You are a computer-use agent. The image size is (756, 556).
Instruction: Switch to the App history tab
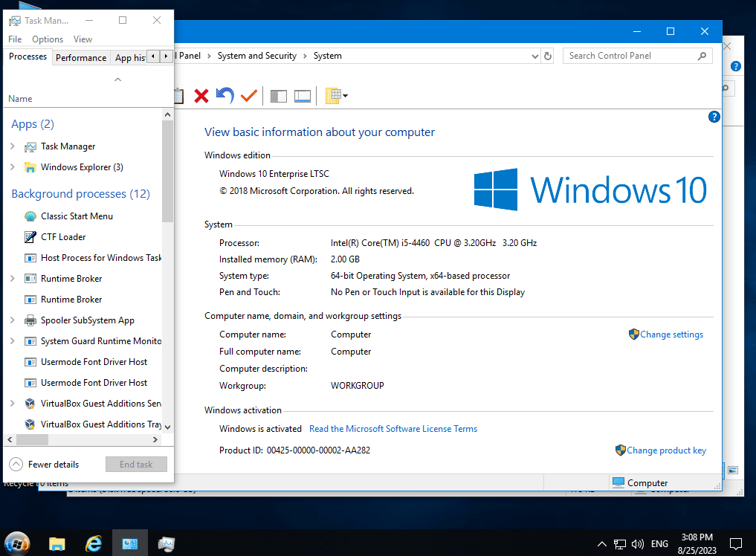pyautogui.click(x=129, y=57)
